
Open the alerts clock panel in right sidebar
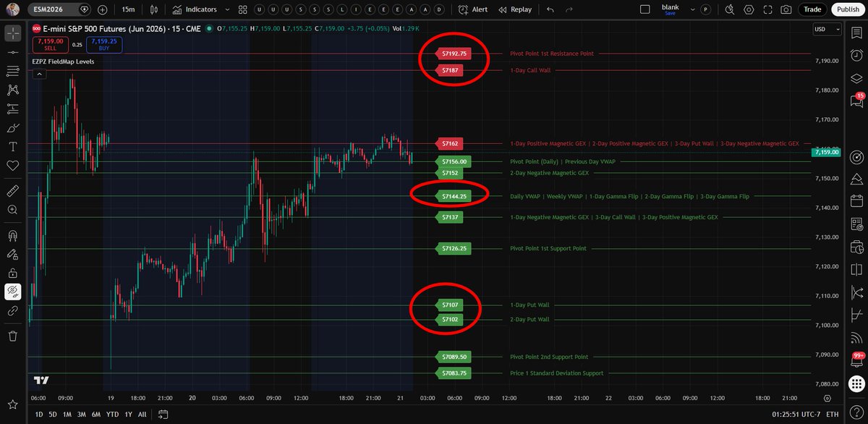coord(857,56)
